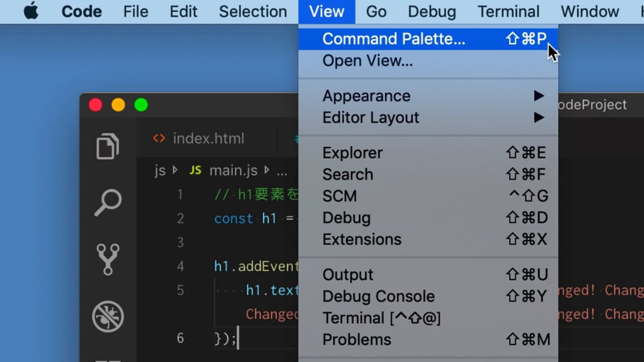Open the Source Control branch icon

click(108, 259)
